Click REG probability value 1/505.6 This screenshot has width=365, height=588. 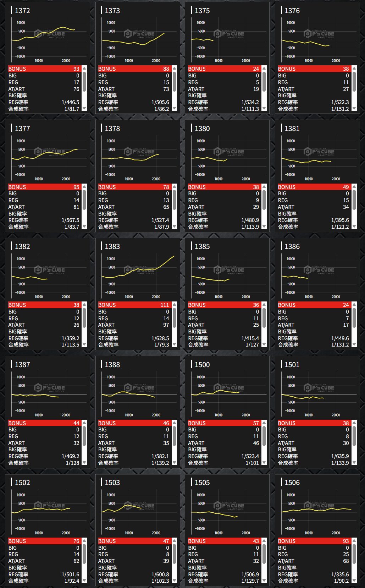160,102
